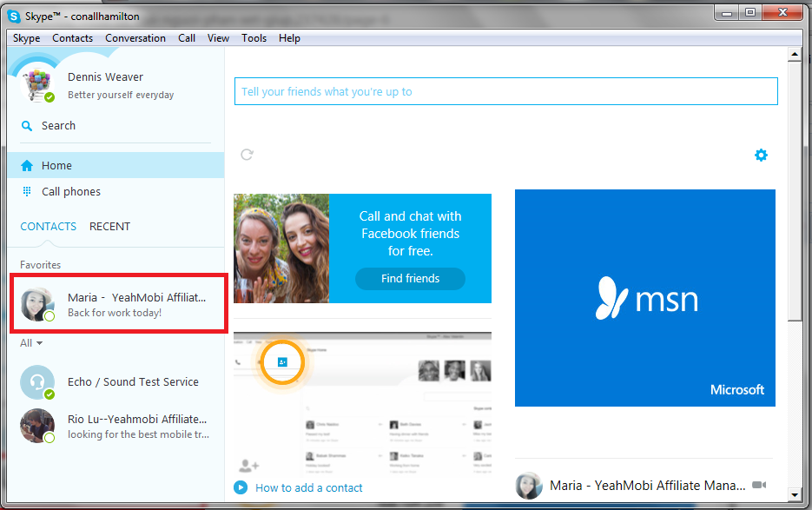Click the 'Better yourself everyday' mood text

pyautogui.click(x=121, y=95)
